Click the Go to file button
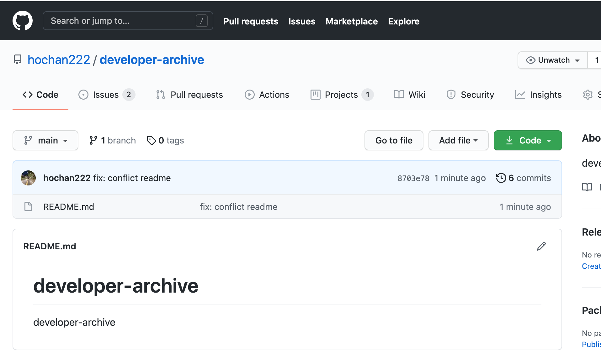Viewport: 601px width, 364px height. tap(394, 140)
